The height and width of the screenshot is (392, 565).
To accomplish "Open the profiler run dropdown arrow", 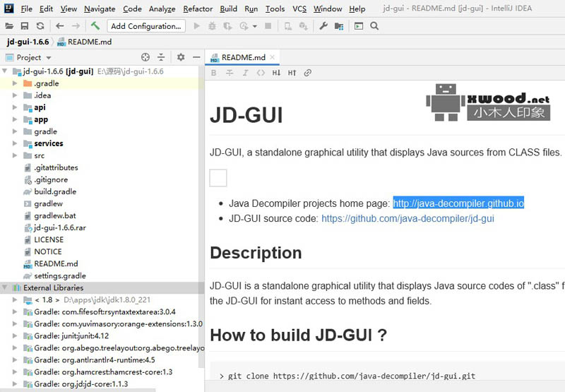I will pos(255,26).
